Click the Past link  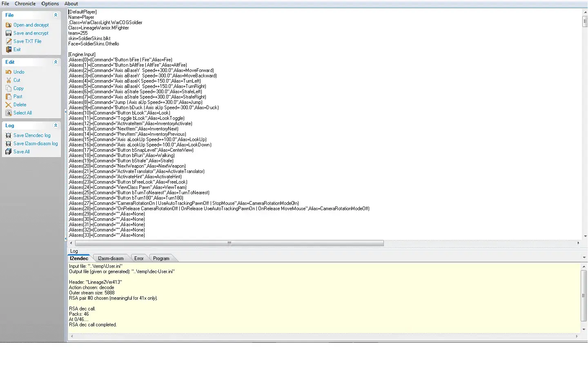tap(18, 96)
